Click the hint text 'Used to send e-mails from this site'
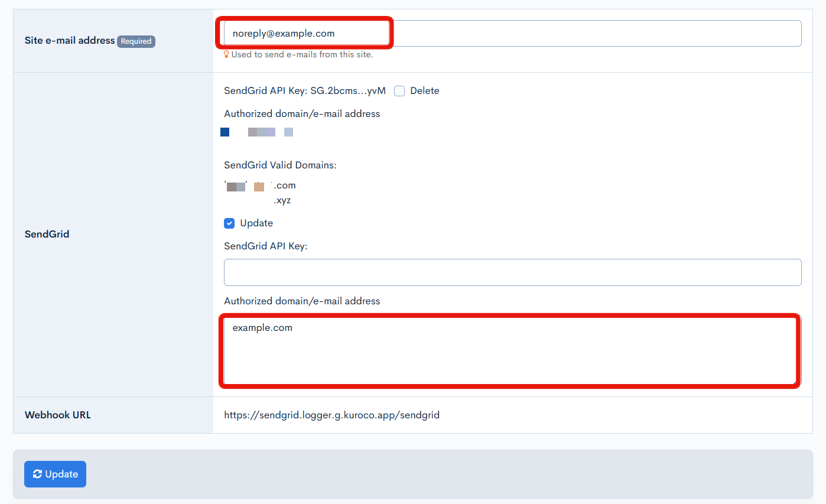 coord(302,54)
